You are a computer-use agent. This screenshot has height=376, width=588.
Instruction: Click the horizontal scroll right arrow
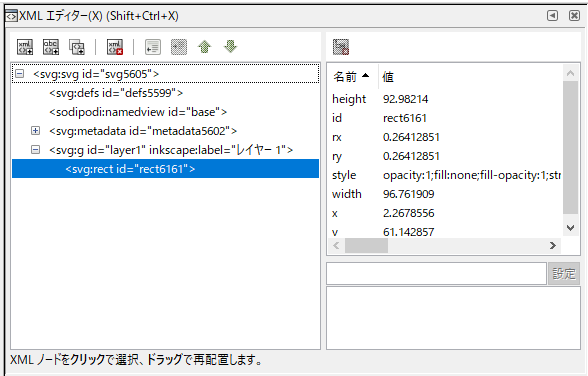tap(553, 246)
